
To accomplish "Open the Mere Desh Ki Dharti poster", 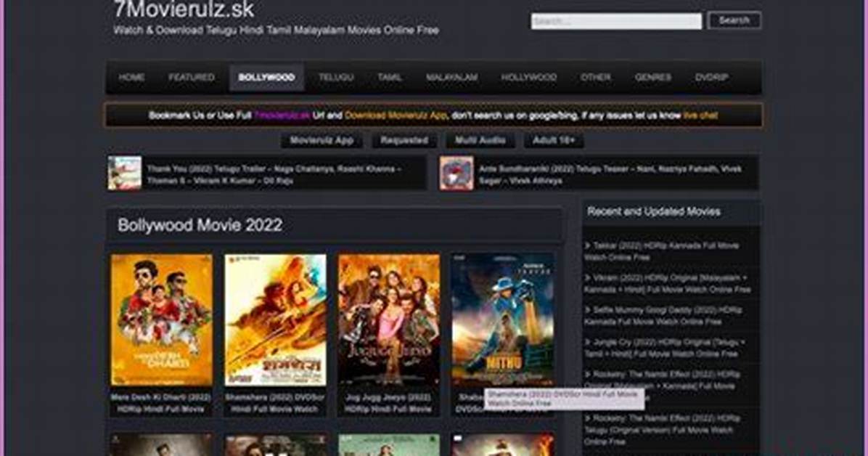I will click(162, 319).
